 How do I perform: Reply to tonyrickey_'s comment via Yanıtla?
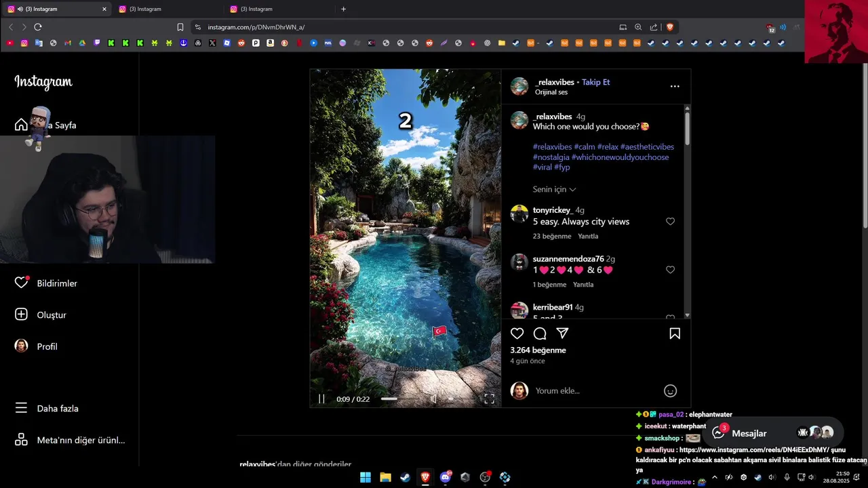click(x=588, y=237)
